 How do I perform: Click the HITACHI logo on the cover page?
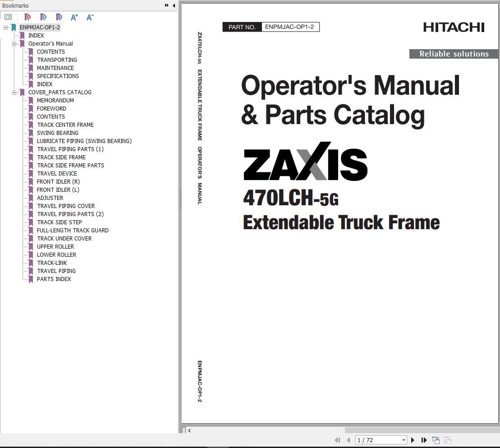point(454,28)
